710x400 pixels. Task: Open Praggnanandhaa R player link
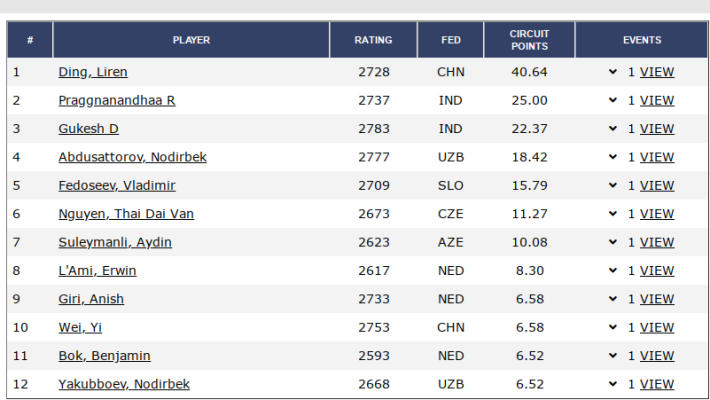117,100
